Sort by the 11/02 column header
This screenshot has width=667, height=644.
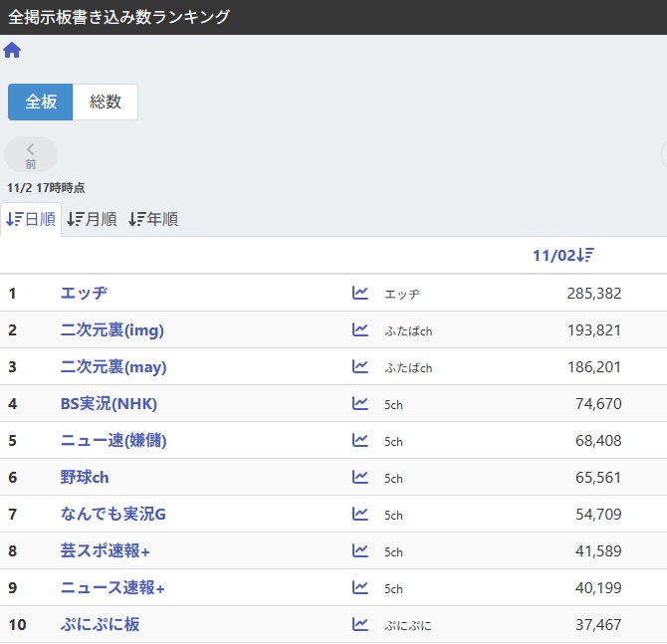(x=563, y=256)
